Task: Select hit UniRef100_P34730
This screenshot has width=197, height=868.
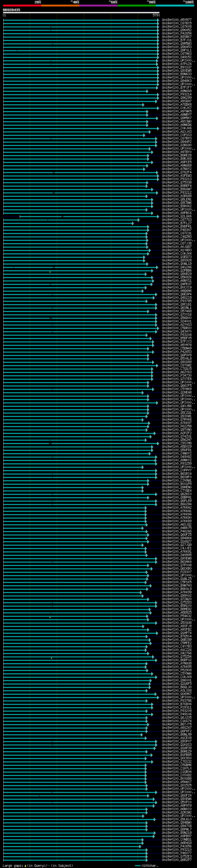Action: tap(177, 375)
